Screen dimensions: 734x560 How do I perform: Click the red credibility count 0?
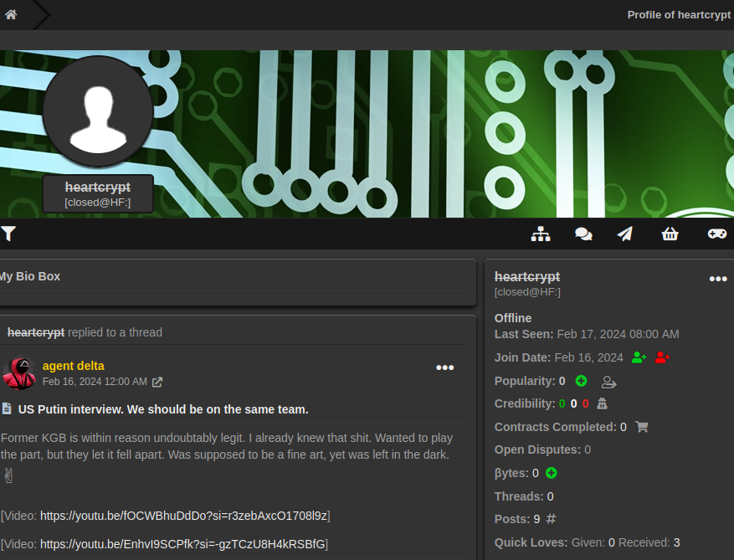(x=585, y=403)
